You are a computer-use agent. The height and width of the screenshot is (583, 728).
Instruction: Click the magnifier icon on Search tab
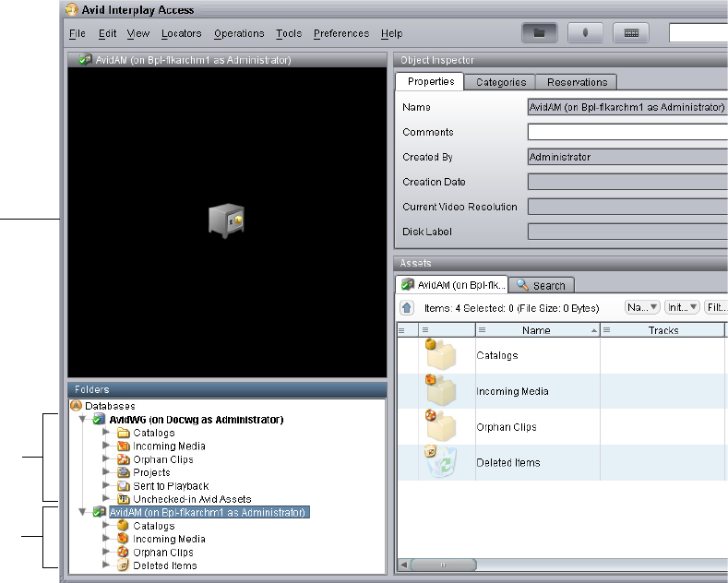(523, 284)
